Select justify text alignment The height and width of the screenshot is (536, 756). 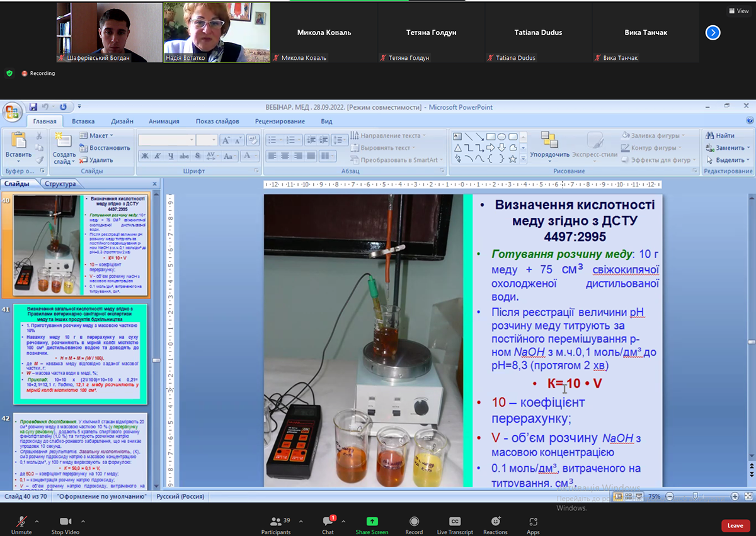click(312, 156)
